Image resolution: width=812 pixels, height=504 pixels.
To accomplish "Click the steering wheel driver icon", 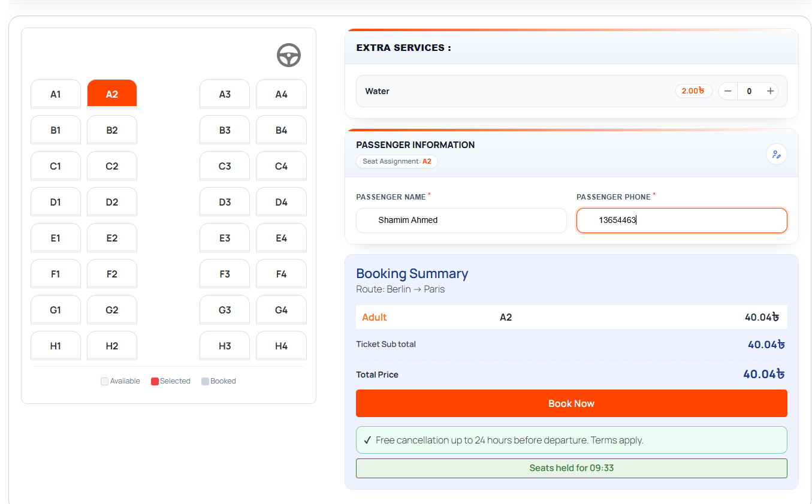I will [x=289, y=56].
